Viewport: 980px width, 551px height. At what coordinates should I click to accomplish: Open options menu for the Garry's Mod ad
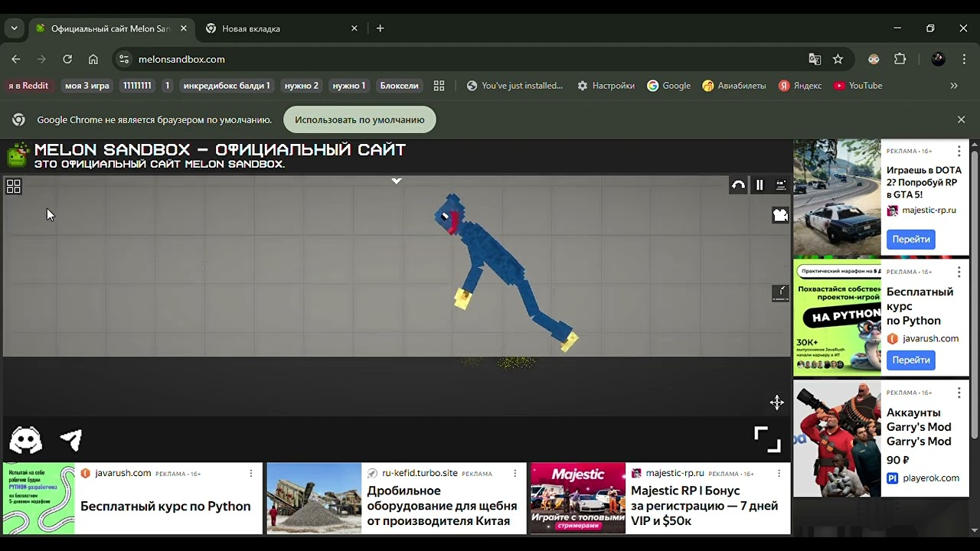click(x=959, y=393)
